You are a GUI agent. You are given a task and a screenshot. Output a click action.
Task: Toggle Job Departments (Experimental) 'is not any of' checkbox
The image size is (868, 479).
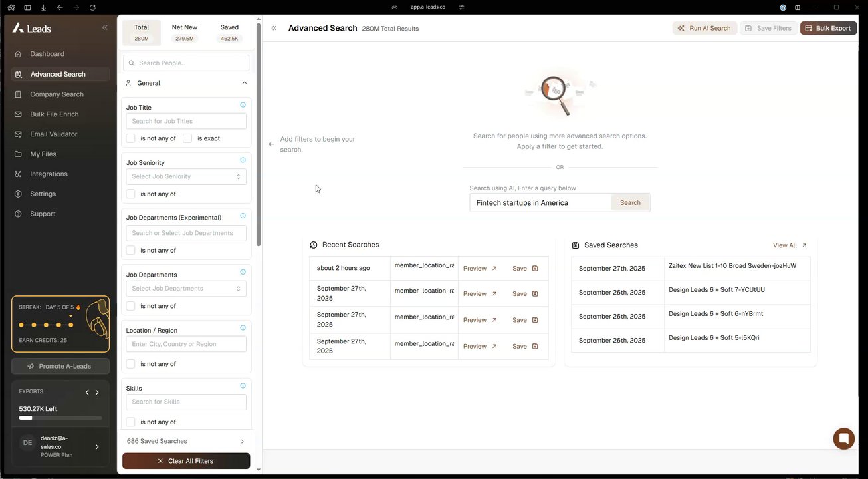(x=131, y=251)
